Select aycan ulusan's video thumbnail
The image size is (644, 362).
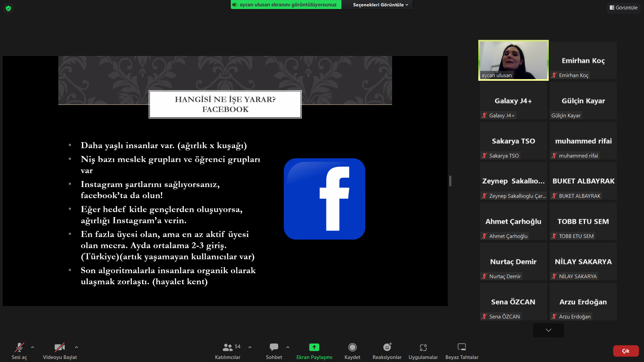point(513,60)
